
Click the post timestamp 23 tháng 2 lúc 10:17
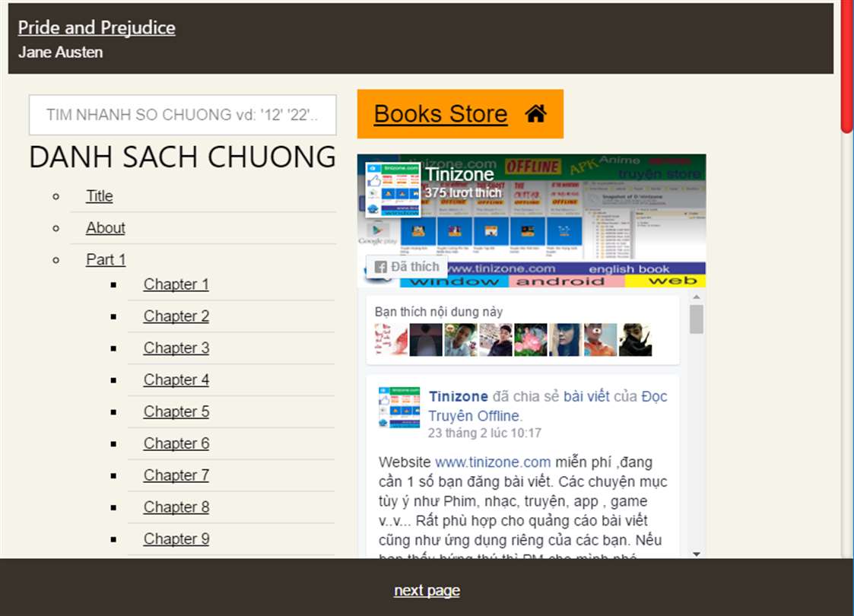pyautogui.click(x=484, y=433)
